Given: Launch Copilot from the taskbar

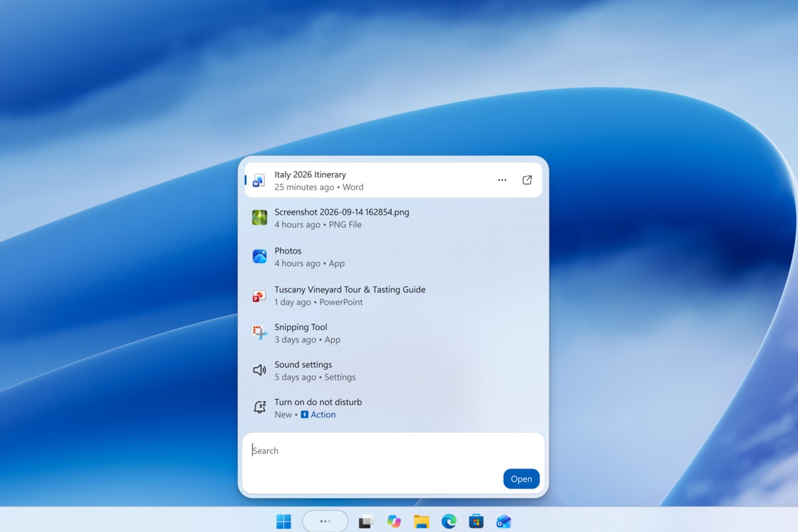Looking at the screenshot, I should [x=394, y=521].
